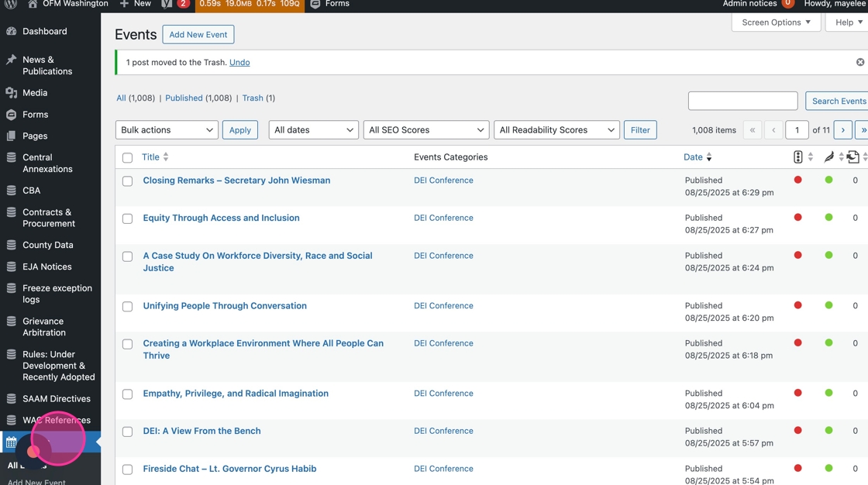Click the events search input field

pos(743,101)
